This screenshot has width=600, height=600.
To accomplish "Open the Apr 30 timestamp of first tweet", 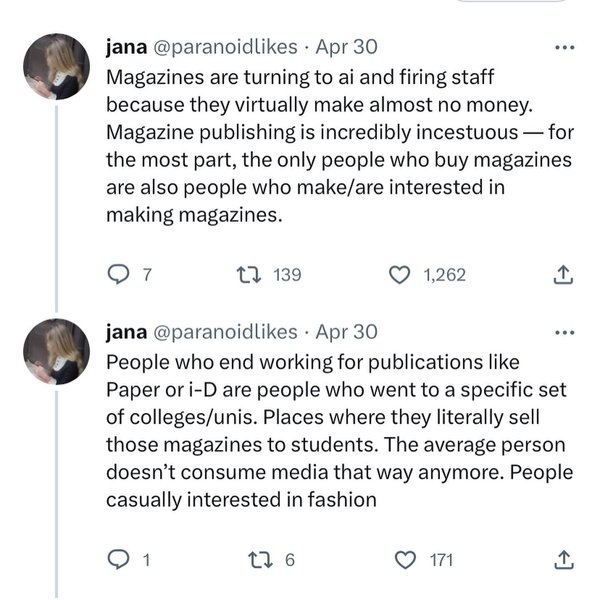I will [x=344, y=47].
